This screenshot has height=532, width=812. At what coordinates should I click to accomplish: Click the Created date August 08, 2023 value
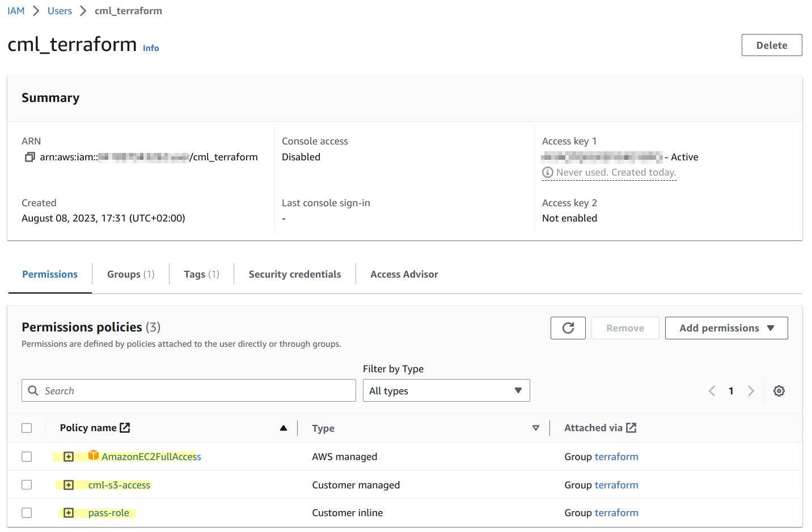pos(103,218)
